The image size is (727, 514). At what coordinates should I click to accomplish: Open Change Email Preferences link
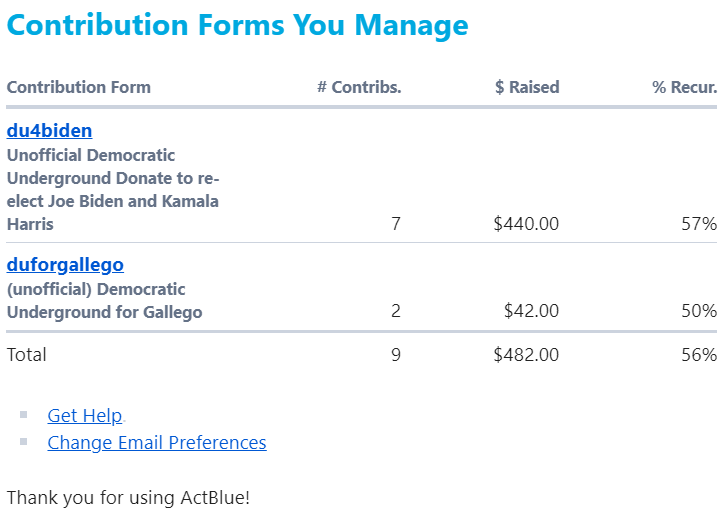[x=156, y=442]
